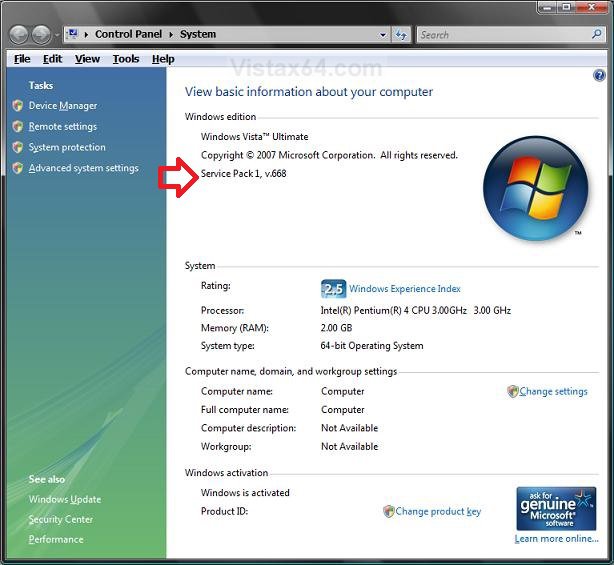Open Remote settings task link
The height and width of the screenshot is (565, 614).
63,126
